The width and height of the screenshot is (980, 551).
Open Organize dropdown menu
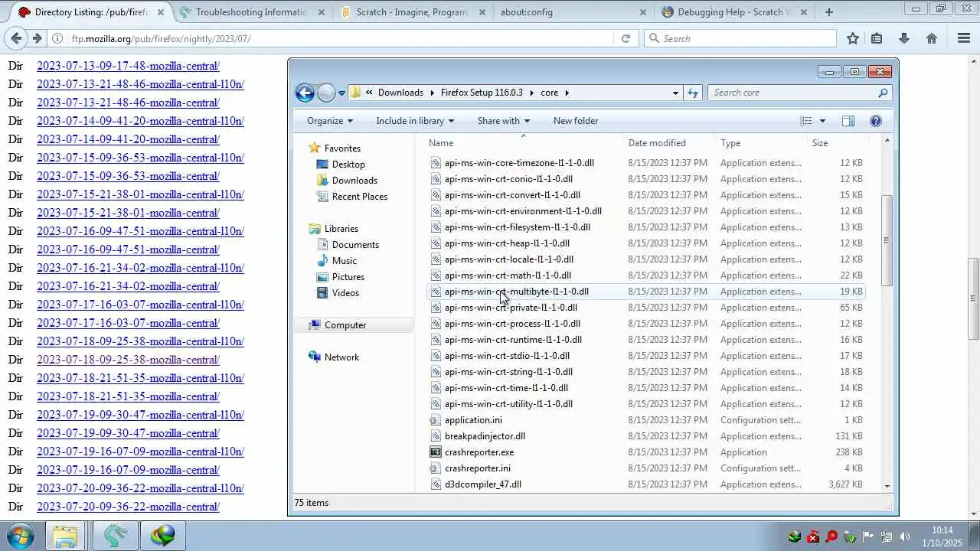point(330,121)
